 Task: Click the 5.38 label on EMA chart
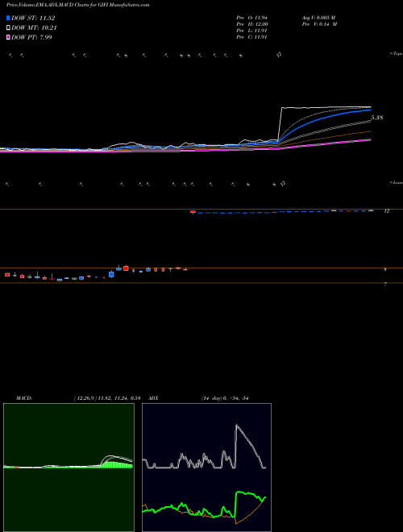pos(377,118)
